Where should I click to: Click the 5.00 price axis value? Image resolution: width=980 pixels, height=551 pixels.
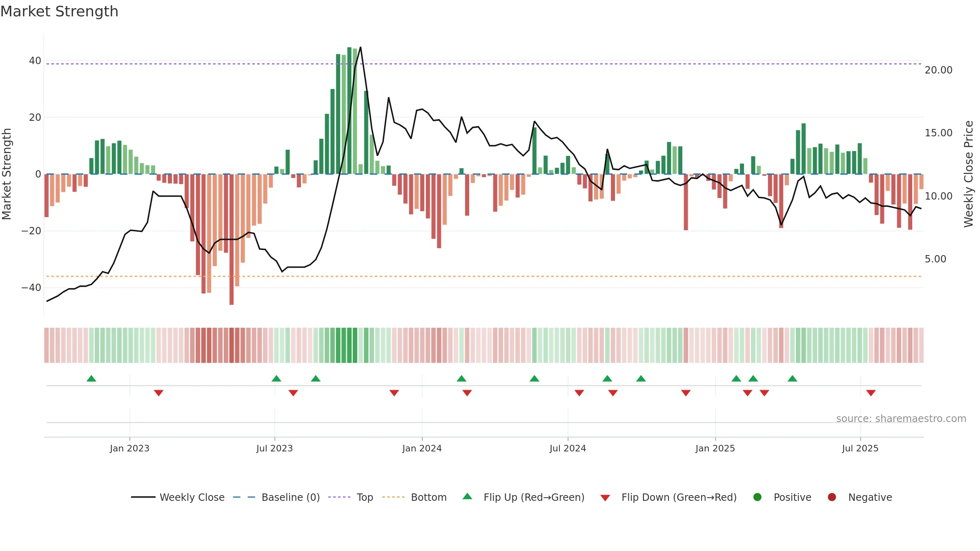(x=935, y=259)
